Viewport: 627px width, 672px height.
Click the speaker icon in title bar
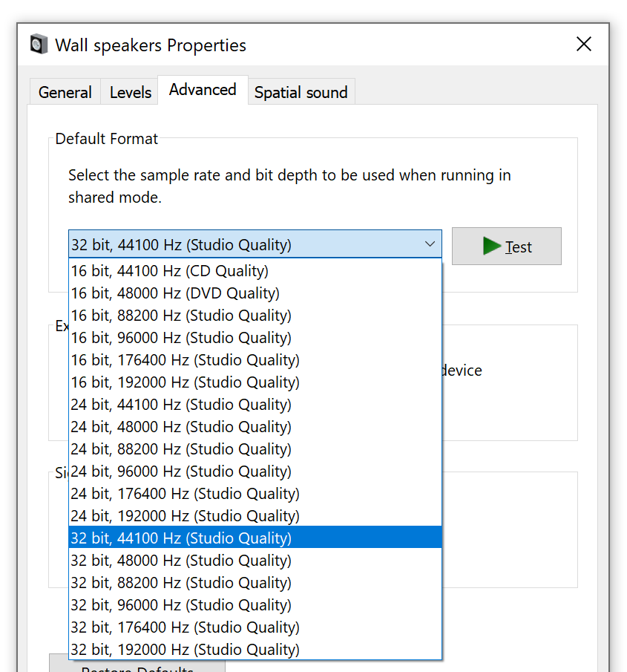coord(39,45)
